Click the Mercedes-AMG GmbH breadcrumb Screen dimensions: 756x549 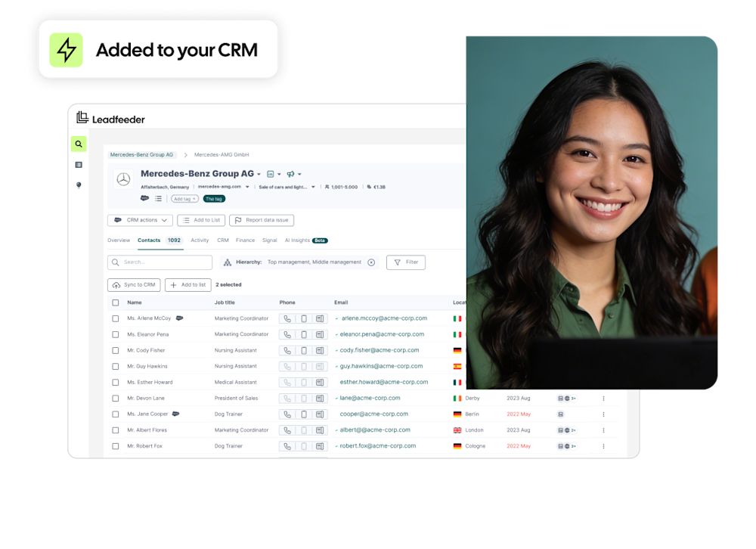pos(222,155)
